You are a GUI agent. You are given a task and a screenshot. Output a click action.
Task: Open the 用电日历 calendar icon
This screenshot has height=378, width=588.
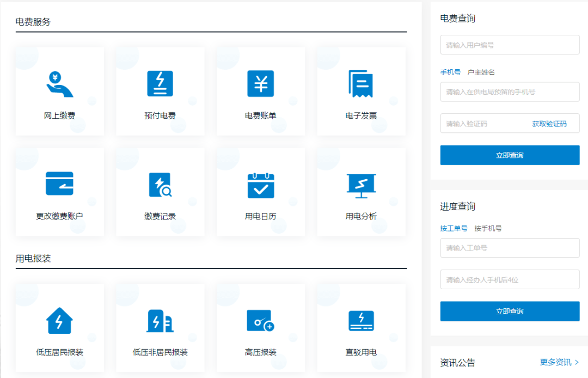point(260,185)
